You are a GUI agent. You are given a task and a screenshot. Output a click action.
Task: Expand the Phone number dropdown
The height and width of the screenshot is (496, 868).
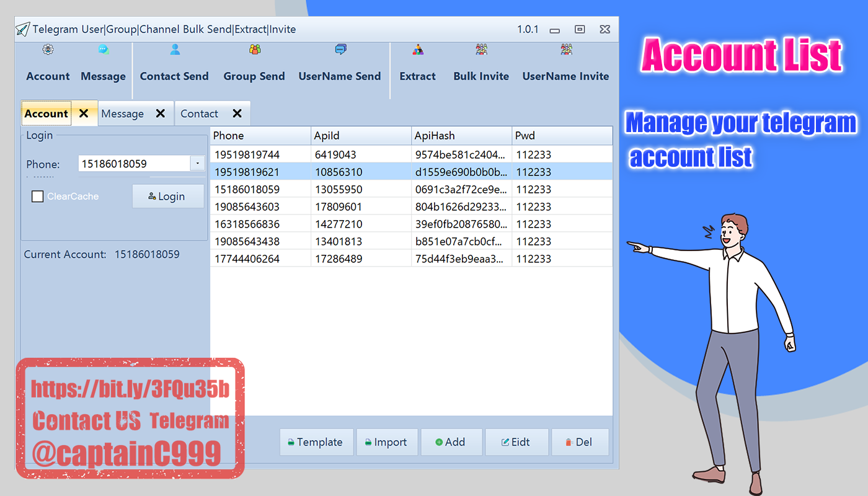tap(197, 164)
